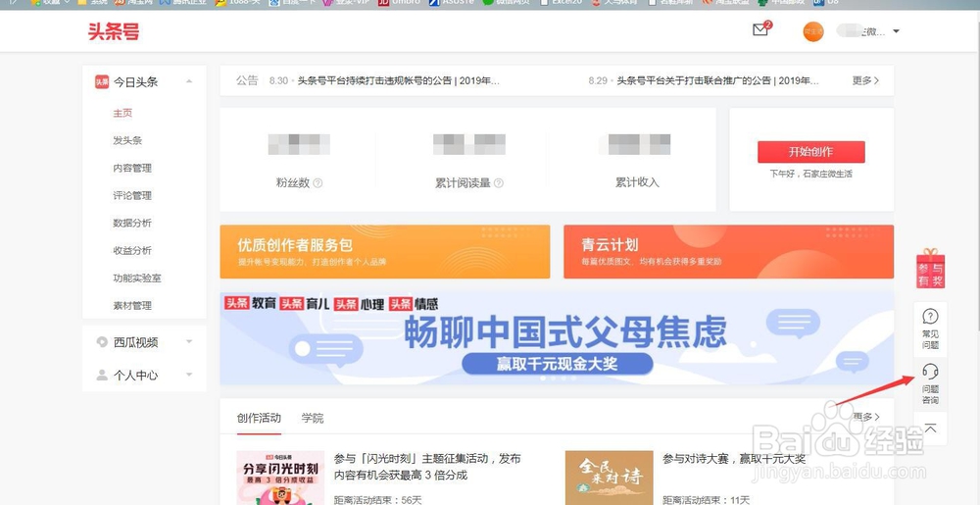Open the 全民来对诗 activity thumbnail
Screen dimensions: 980x505
pyautogui.click(x=609, y=478)
